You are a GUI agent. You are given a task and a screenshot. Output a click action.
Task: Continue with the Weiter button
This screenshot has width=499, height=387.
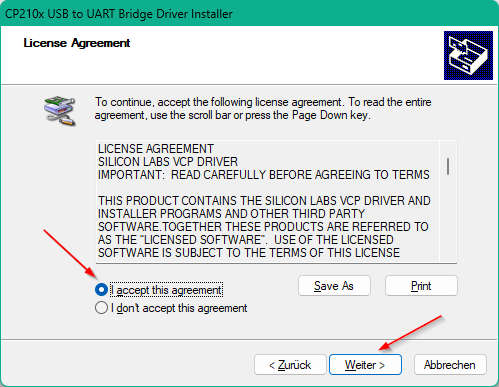pos(365,365)
